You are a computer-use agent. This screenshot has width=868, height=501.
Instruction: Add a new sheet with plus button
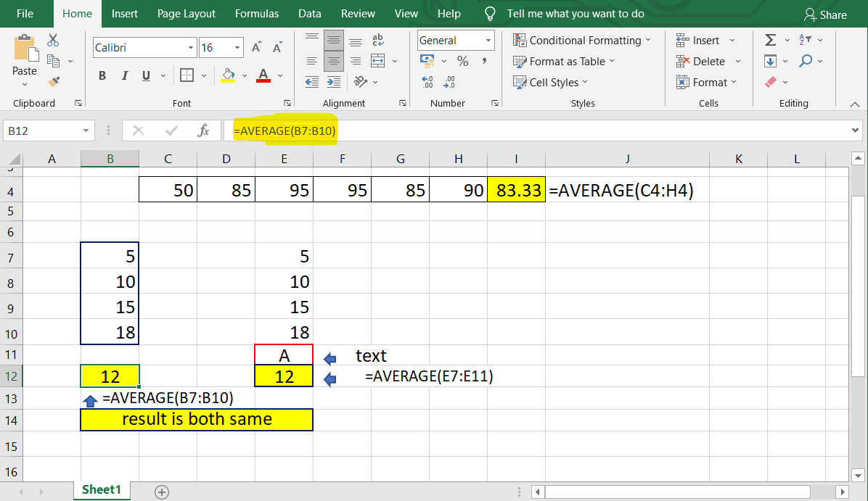tap(162, 492)
